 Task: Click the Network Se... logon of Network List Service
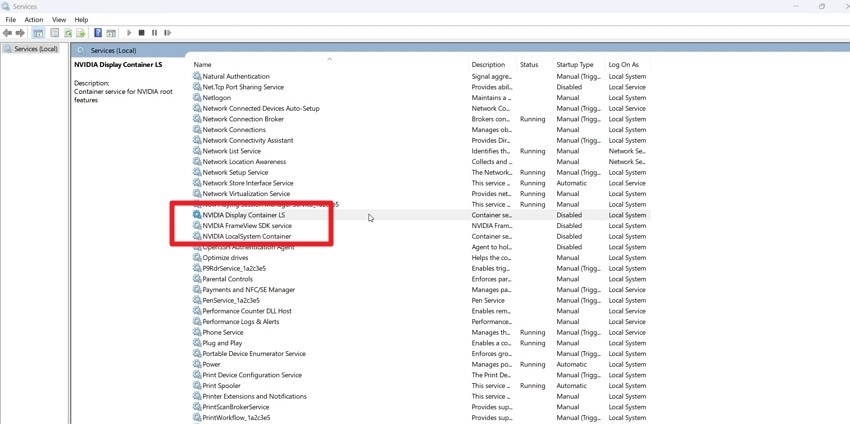(627, 151)
